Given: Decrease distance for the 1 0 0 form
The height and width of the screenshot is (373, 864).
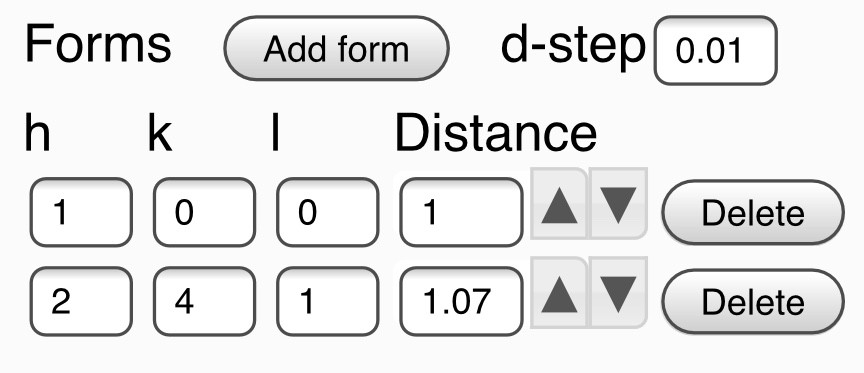Looking at the screenshot, I should point(618,204).
